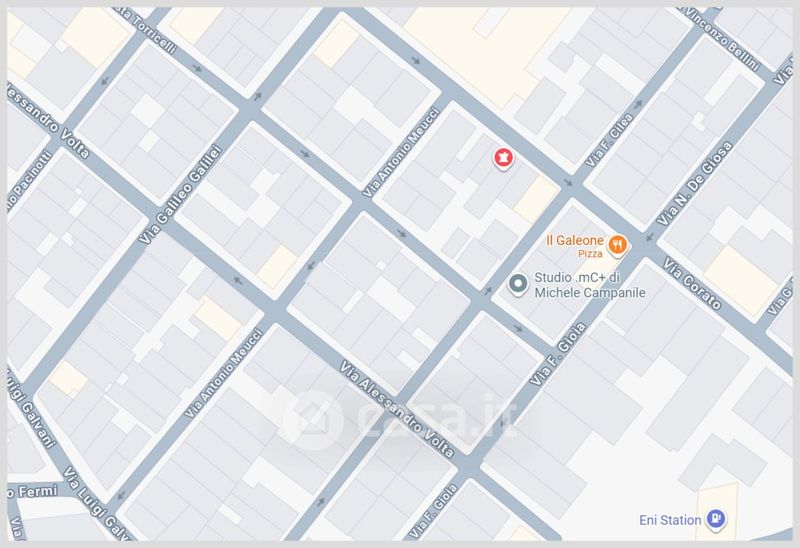Select the Via Luigi Galvani street label
The width and height of the screenshot is (800, 548).
97,503
